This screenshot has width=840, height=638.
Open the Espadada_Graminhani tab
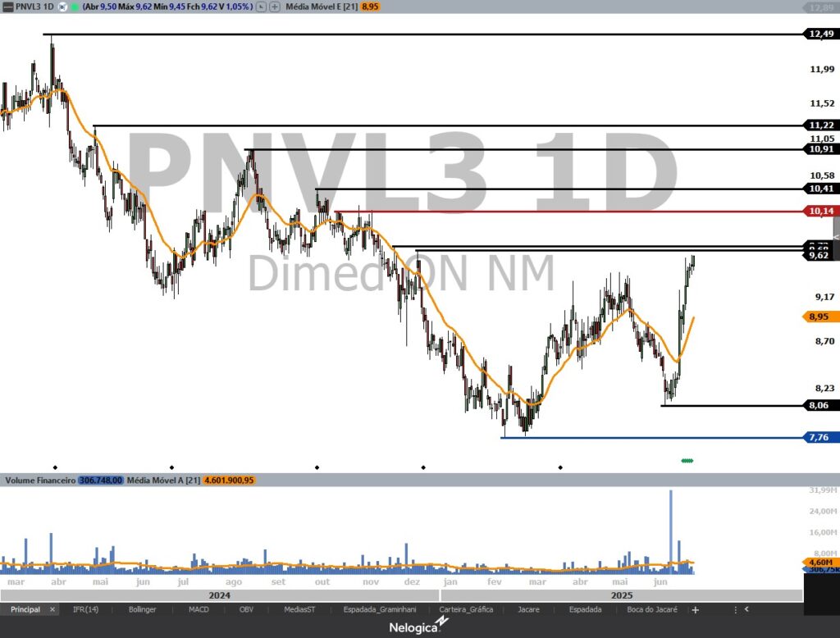[x=380, y=609]
